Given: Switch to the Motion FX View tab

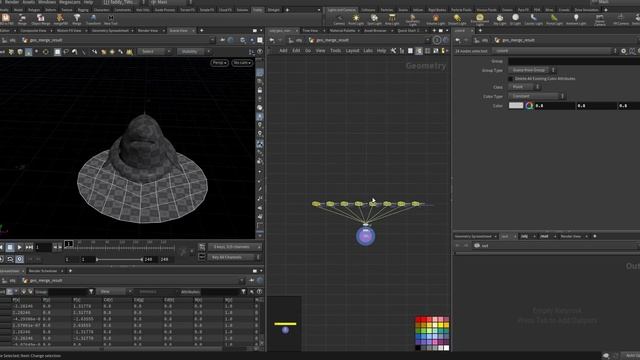Looking at the screenshot, I should pyautogui.click(x=69, y=31).
